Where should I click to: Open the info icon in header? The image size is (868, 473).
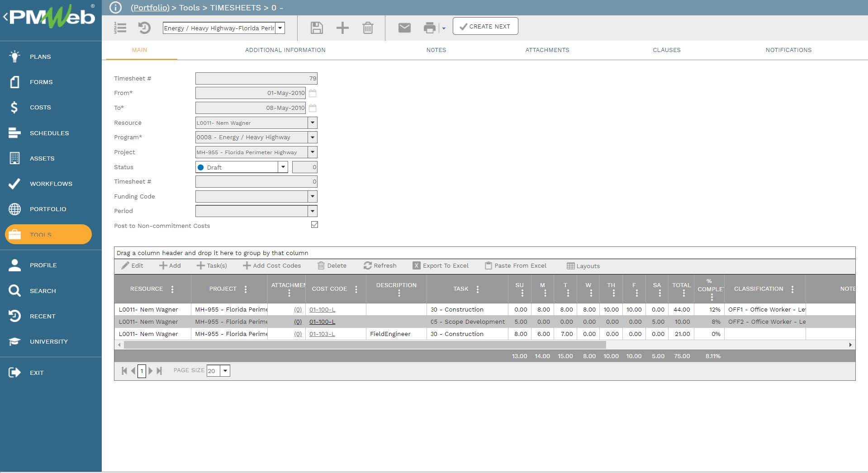pos(115,8)
